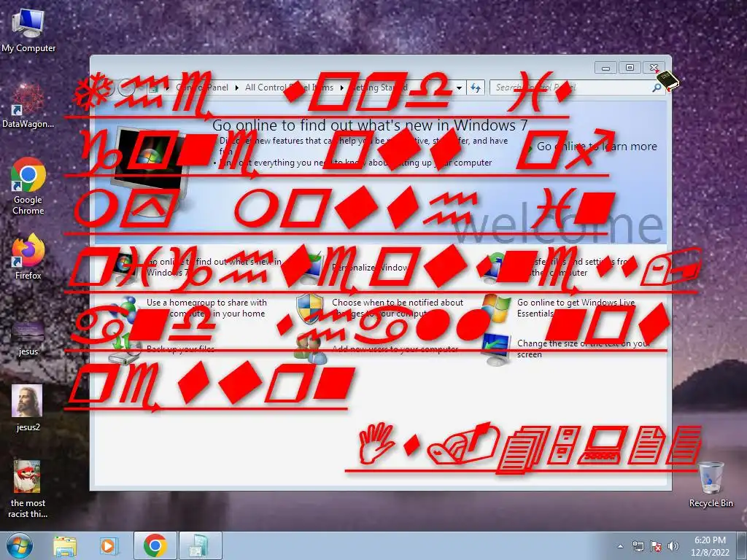The height and width of the screenshot is (560, 747).
Task: Minimize the Getting Started window
Action: pyautogui.click(x=606, y=68)
